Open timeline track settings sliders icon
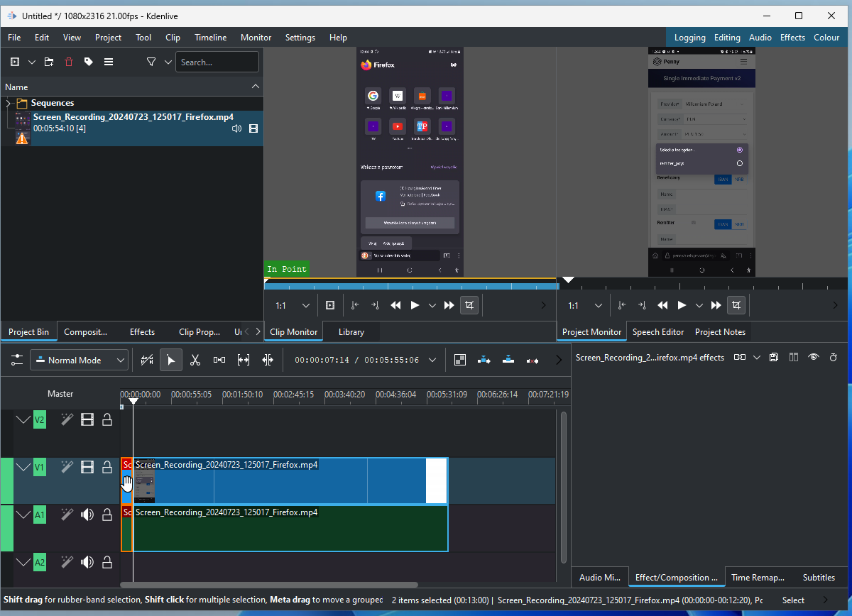Viewport: 852px width, 616px height. tap(16, 360)
